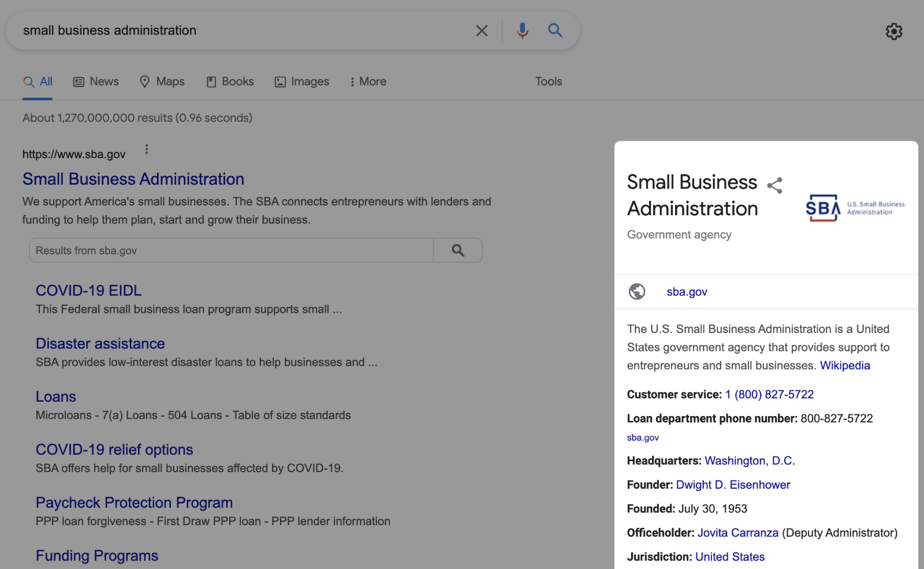Click the small sba.gov source link under loan phone
Screen dimensions: 924x569
point(643,437)
